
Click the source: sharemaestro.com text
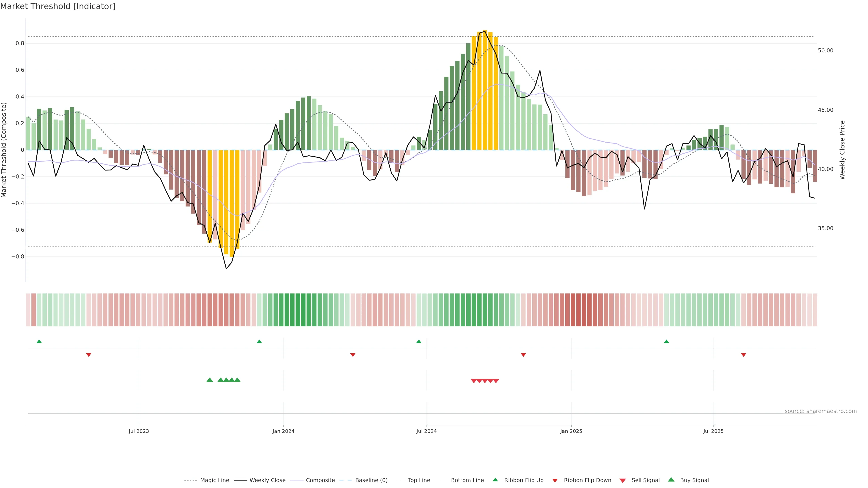point(821,411)
